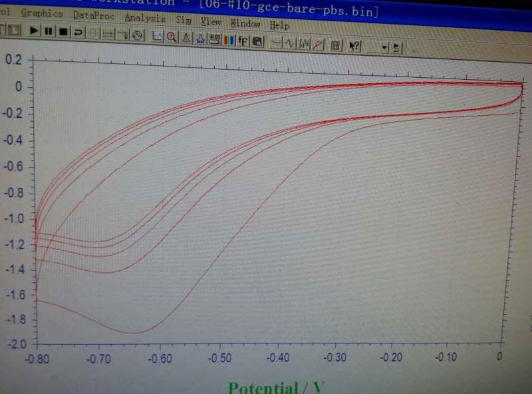Pause the running experiment
Image resolution: width=532 pixels, height=394 pixels.
tap(49, 31)
